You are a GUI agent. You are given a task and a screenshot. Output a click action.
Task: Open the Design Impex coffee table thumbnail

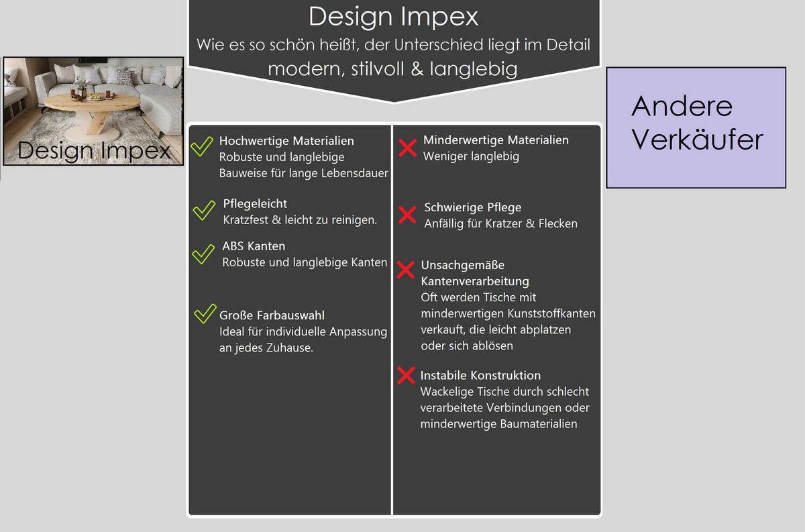93,111
